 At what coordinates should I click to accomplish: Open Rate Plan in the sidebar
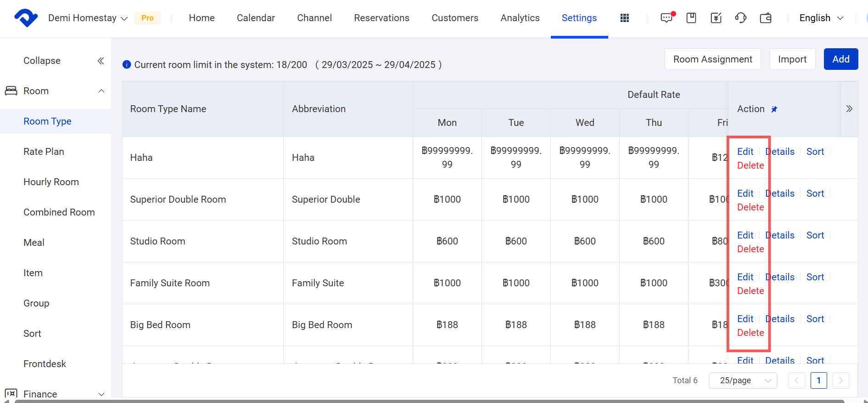(44, 152)
